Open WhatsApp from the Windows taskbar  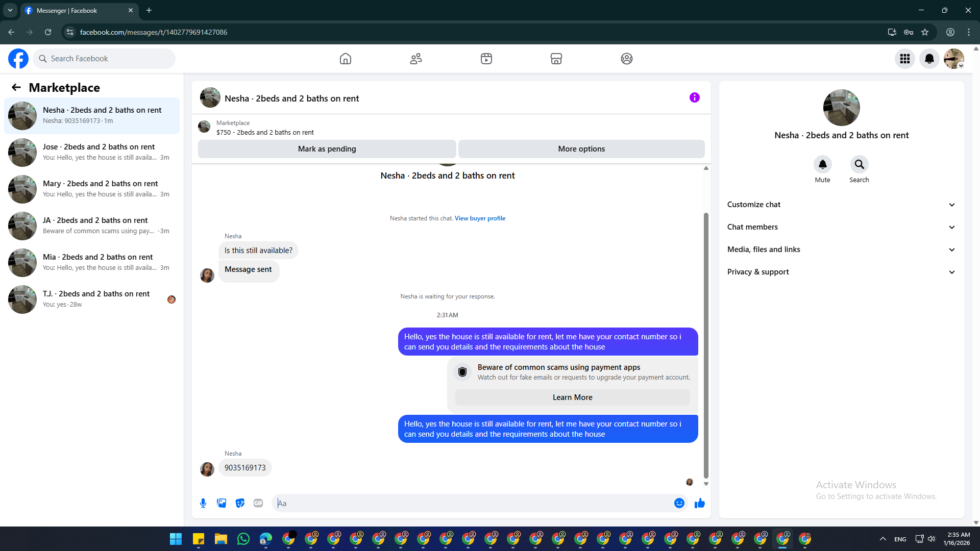pos(243,539)
